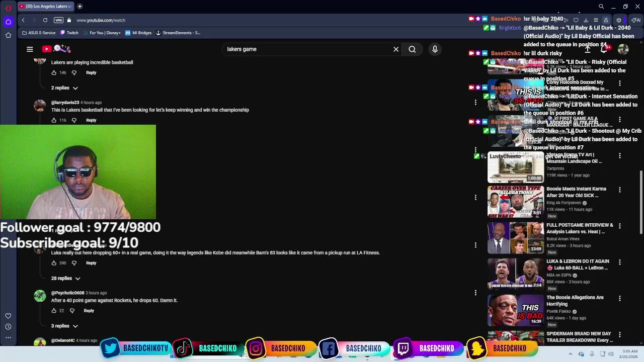This screenshot has height=362, width=644.
Task: Open @Psychotic0608 channel link
Action: (67, 293)
